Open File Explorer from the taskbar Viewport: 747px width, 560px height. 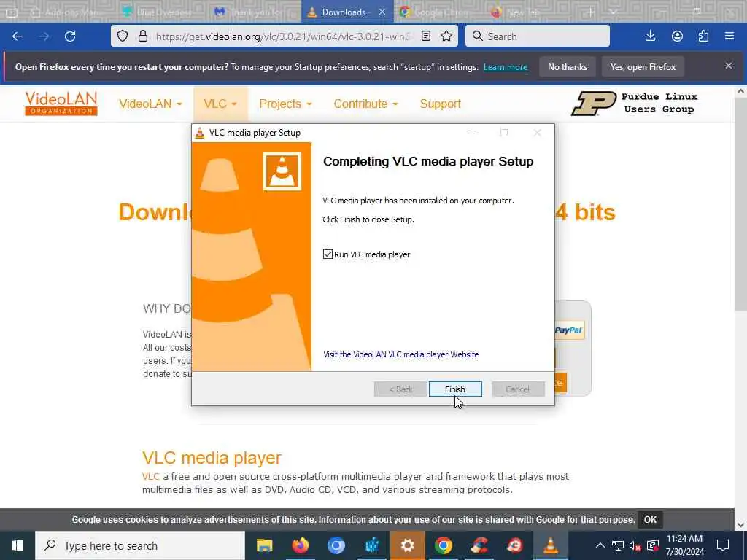[x=264, y=545]
